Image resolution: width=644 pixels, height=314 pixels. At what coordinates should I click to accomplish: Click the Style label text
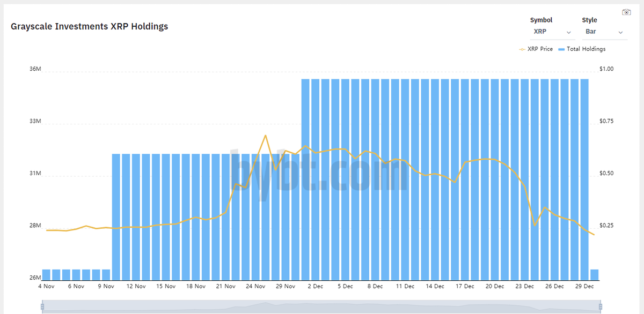tap(589, 20)
